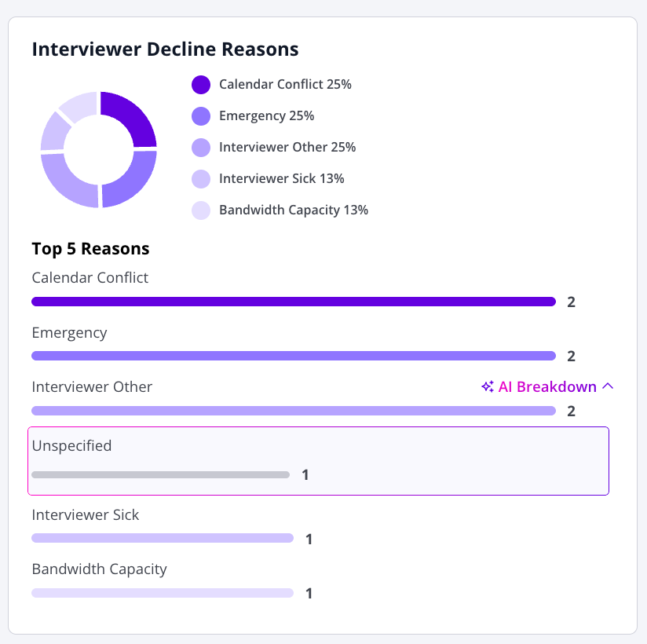Click the Interviewer Sick legend dot
647x644 pixels.
pyautogui.click(x=201, y=179)
